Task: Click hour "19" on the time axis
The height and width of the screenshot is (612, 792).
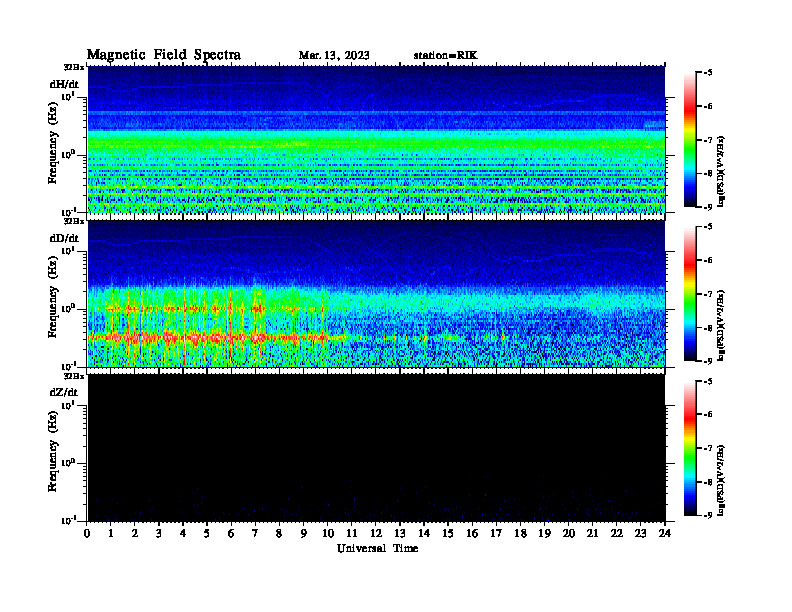Action: (x=544, y=533)
